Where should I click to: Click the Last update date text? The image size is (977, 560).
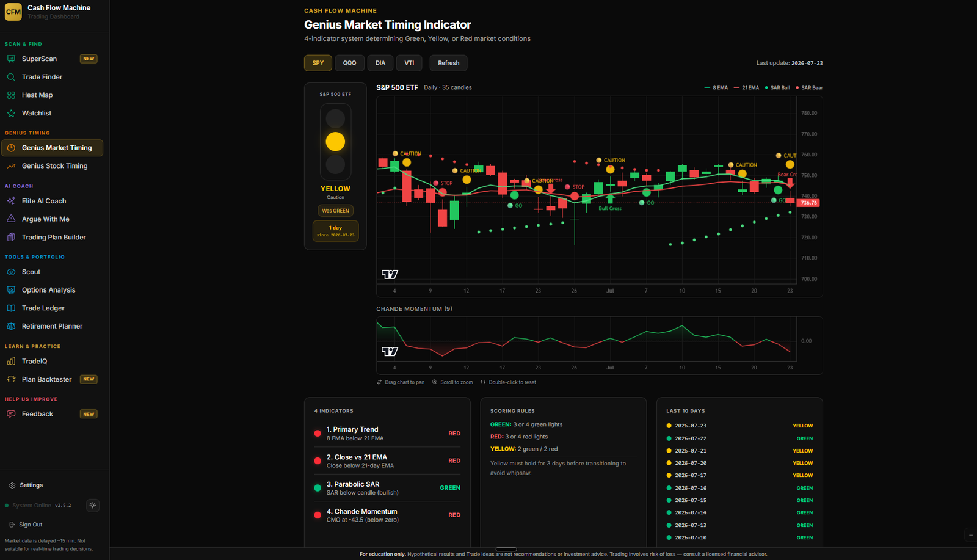point(790,63)
